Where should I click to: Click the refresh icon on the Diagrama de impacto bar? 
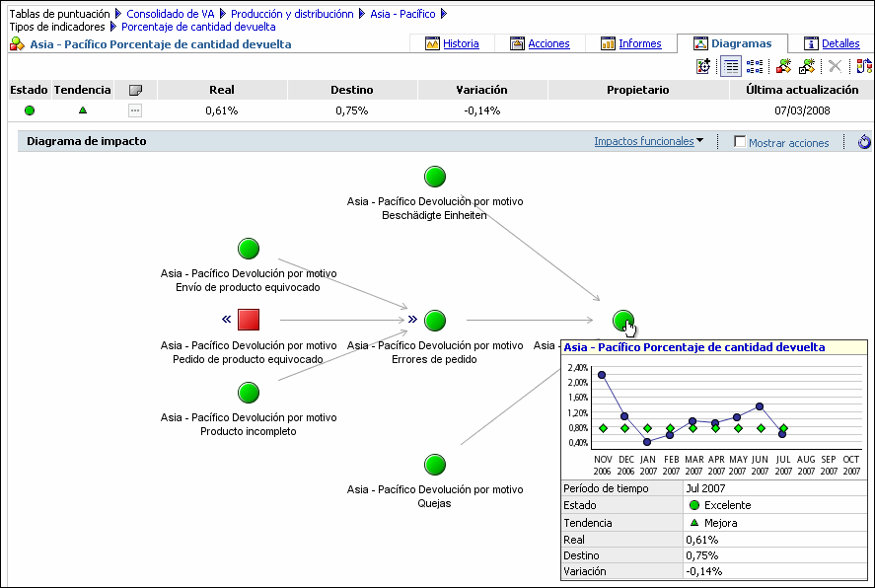(x=864, y=141)
